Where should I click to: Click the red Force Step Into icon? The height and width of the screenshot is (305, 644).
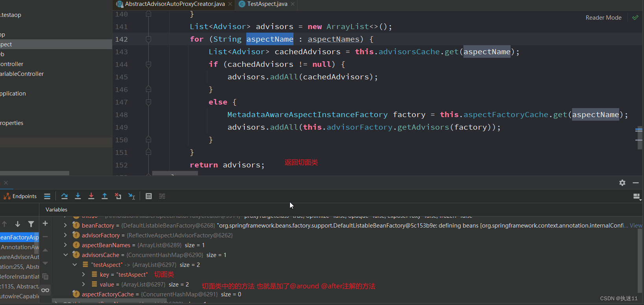tap(91, 196)
